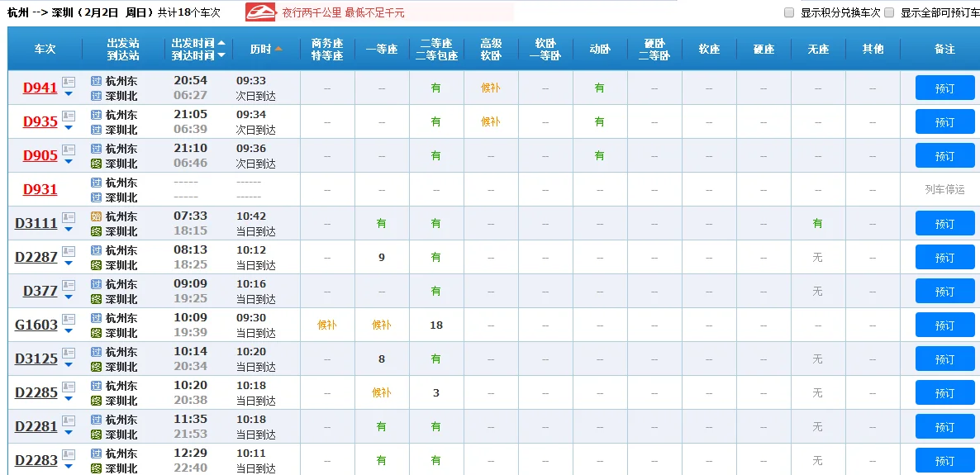The width and height of the screenshot is (980, 475).
Task: Expand details arrow under D3125
Action: tap(68, 364)
